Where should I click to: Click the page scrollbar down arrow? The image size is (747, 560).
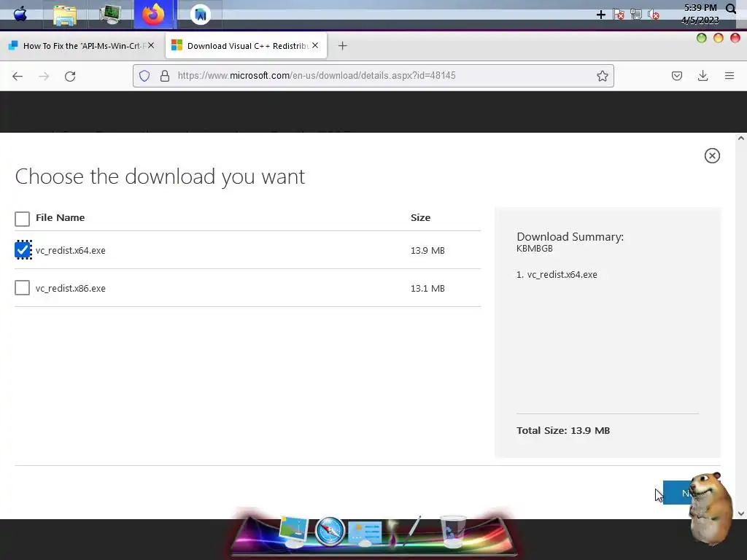[741, 514]
